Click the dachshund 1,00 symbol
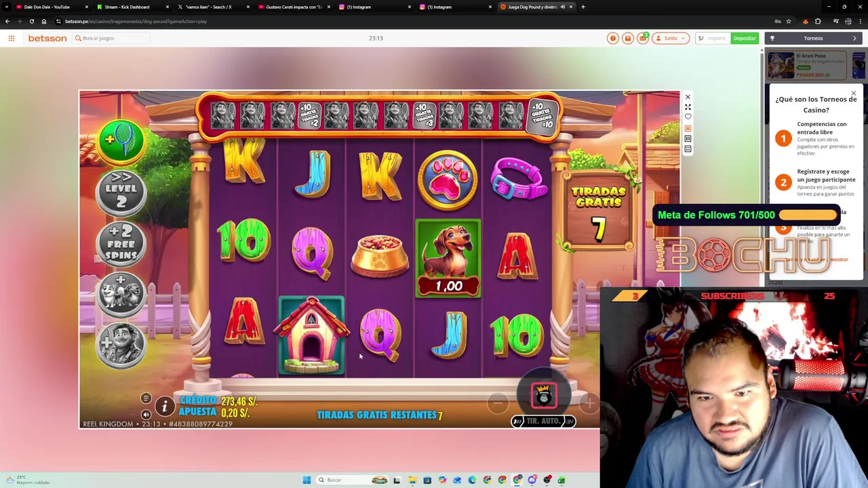The height and width of the screenshot is (488, 868). (x=448, y=258)
